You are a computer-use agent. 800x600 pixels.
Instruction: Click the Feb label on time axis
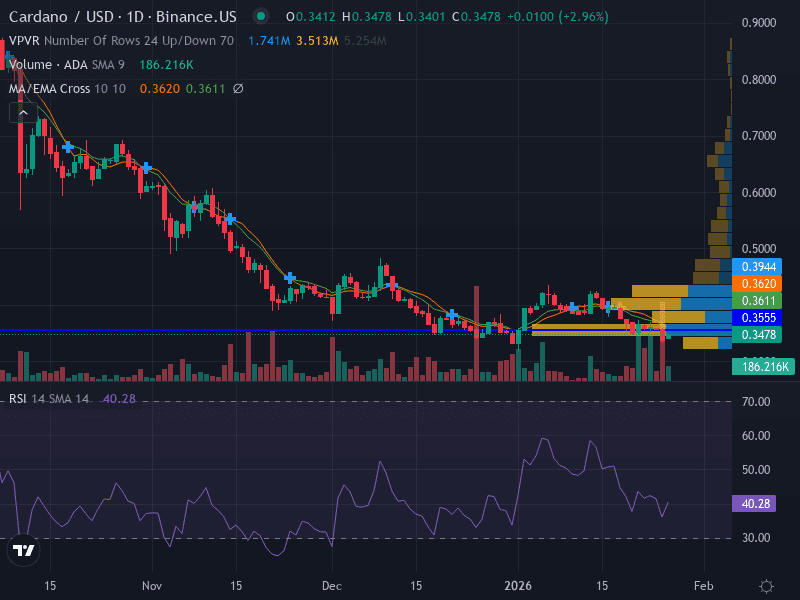pos(704,586)
